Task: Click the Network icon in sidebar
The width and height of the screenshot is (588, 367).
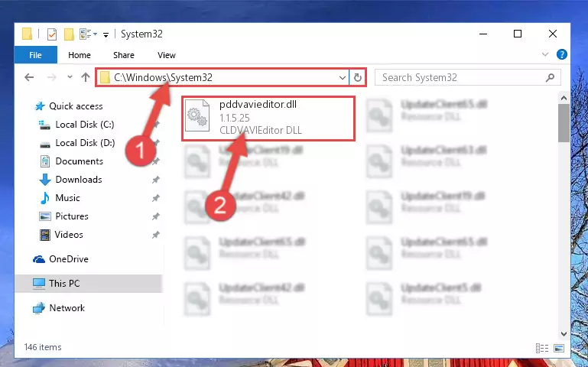Action: pos(39,308)
